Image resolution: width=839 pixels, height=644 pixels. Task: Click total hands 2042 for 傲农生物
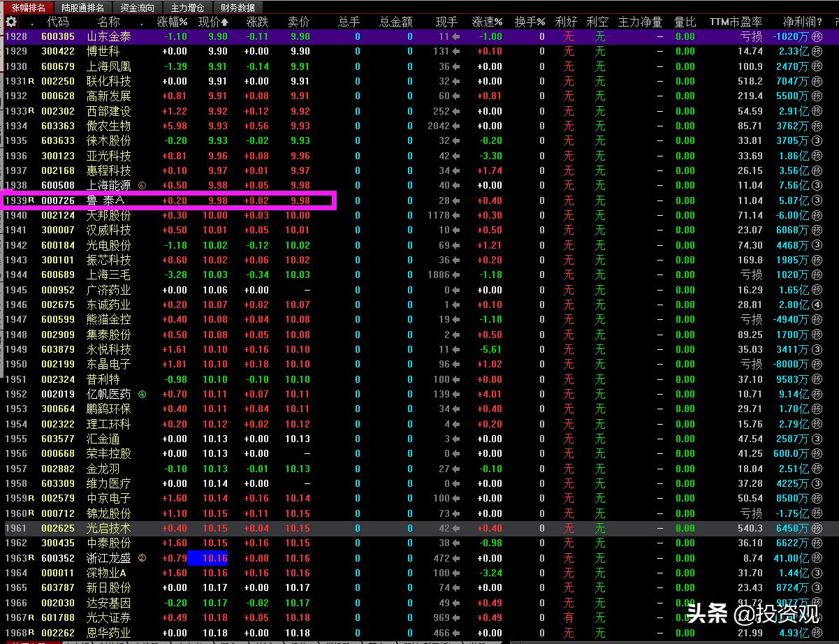click(x=439, y=126)
